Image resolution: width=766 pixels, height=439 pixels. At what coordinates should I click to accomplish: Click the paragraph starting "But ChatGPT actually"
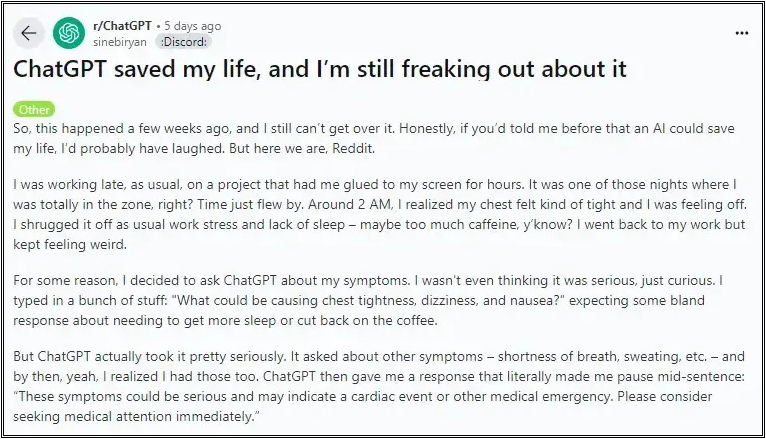click(379, 386)
